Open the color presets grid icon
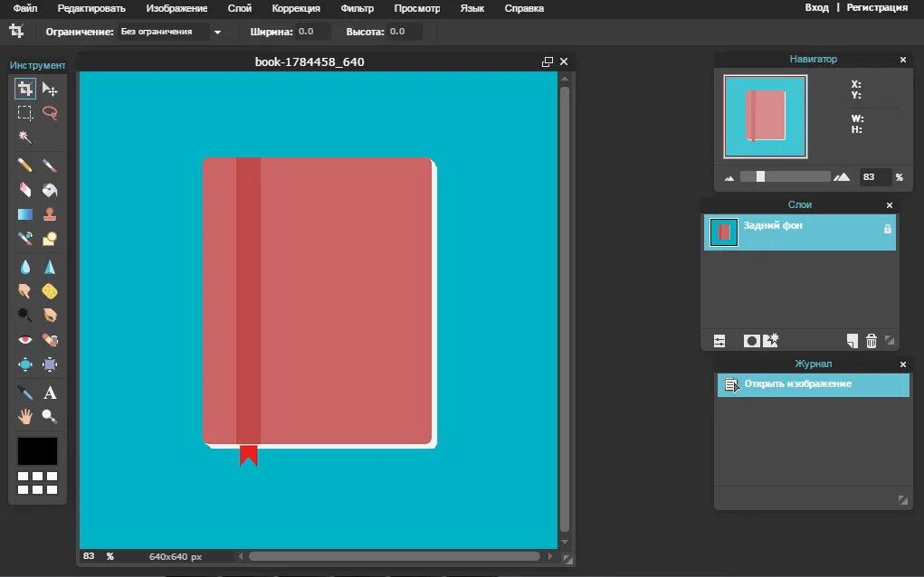Screen dimensions: 924x577 (37, 483)
